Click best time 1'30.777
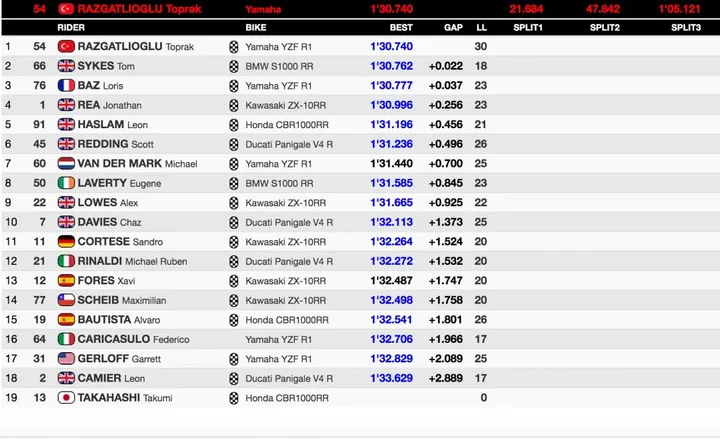This screenshot has width=720, height=439. click(391, 85)
